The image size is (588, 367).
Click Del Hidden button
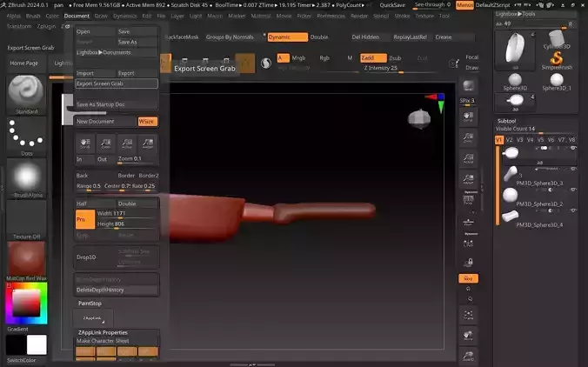(x=365, y=37)
